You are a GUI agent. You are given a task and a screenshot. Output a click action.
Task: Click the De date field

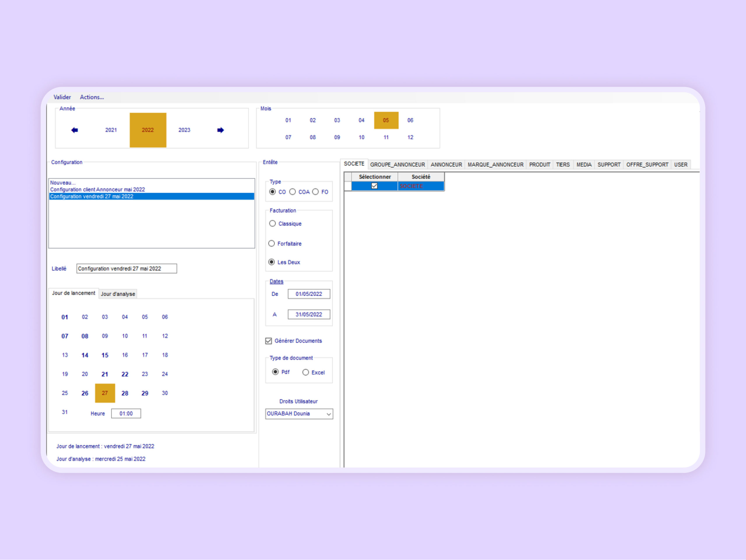(x=309, y=294)
